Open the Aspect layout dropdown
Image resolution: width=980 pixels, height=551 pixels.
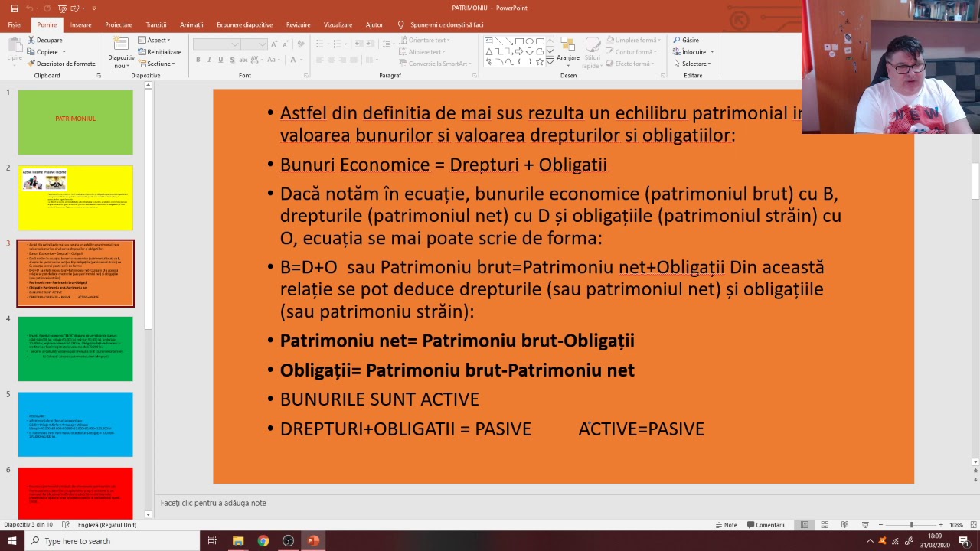(x=154, y=40)
